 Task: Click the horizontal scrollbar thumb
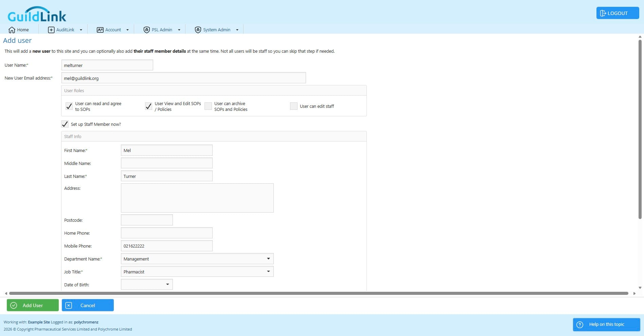[x=319, y=293]
